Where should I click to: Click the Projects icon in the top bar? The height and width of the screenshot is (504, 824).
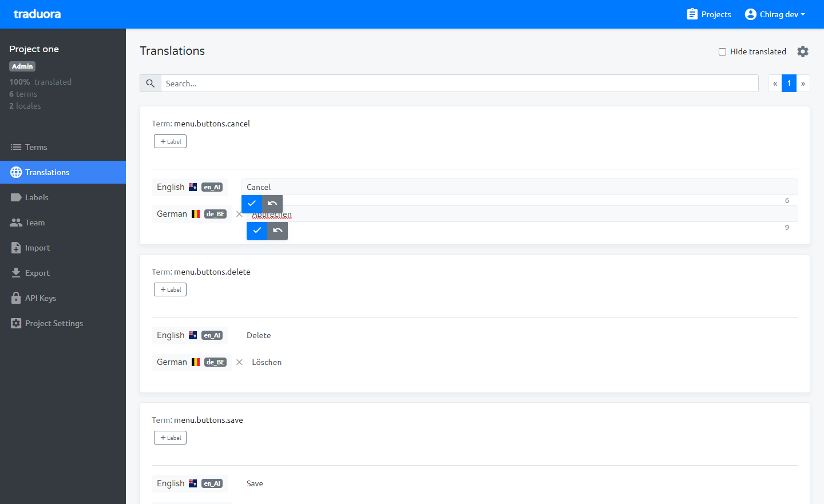(x=692, y=14)
